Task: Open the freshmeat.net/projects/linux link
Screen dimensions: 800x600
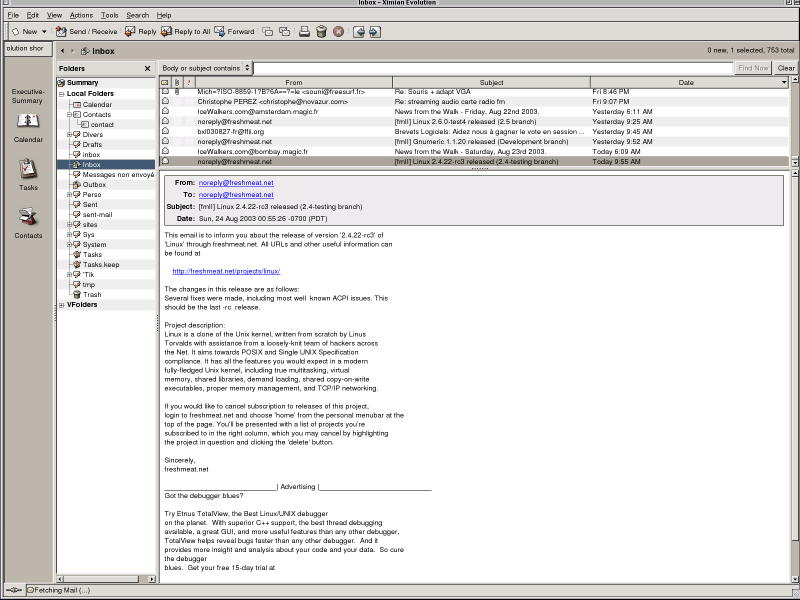Action: point(226,271)
